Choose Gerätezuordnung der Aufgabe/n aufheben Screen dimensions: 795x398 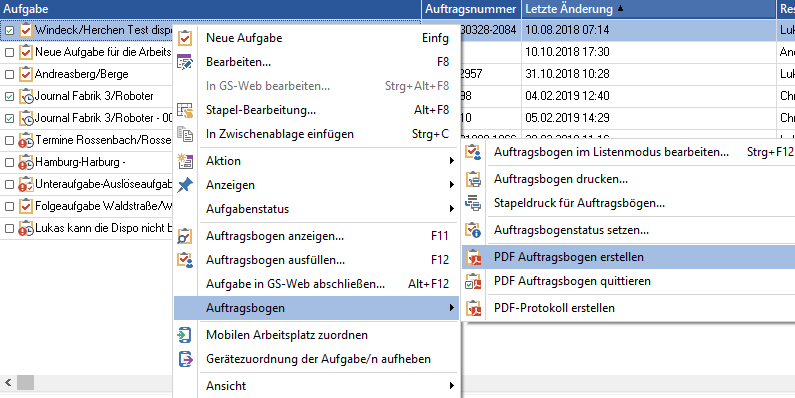[x=316, y=359]
